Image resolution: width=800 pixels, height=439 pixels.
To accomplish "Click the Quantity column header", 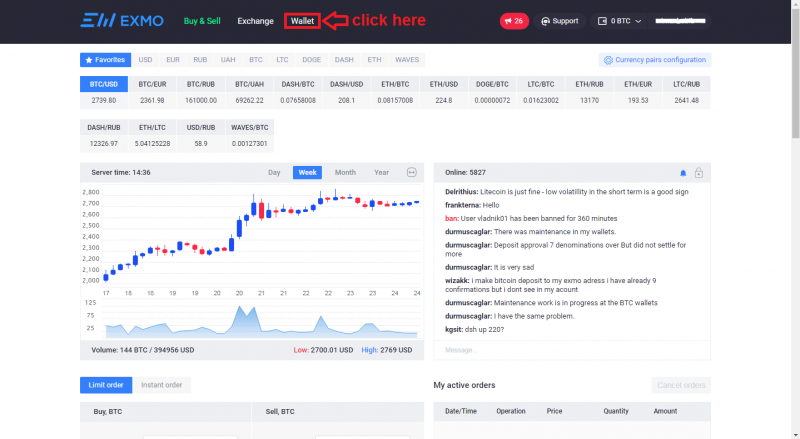I will point(616,411).
